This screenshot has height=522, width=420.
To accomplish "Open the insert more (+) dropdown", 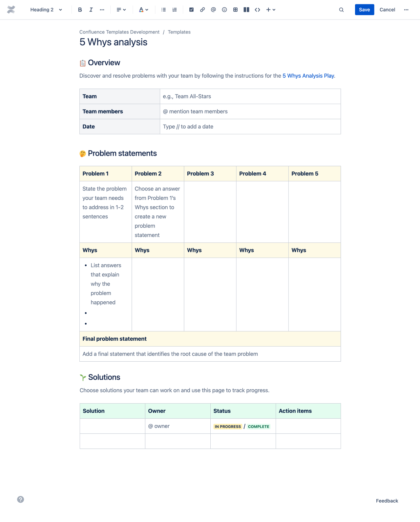I will tap(271, 10).
